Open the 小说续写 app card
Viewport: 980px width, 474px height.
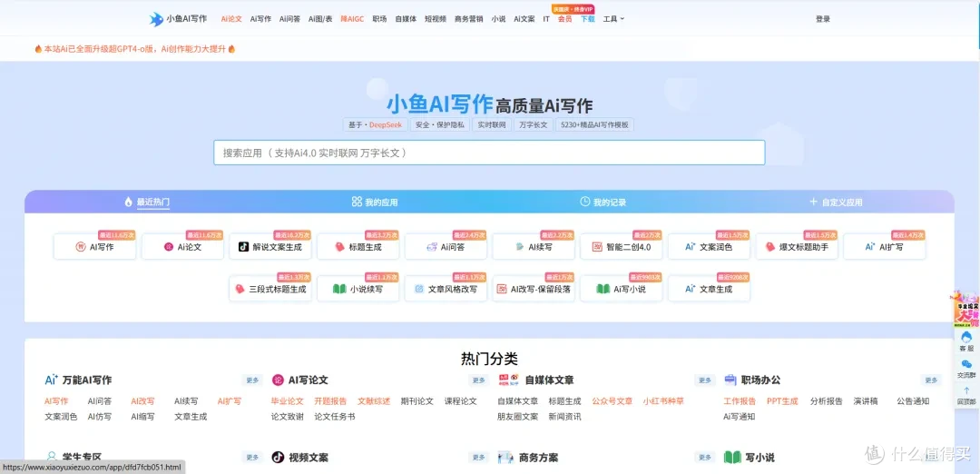(358, 289)
